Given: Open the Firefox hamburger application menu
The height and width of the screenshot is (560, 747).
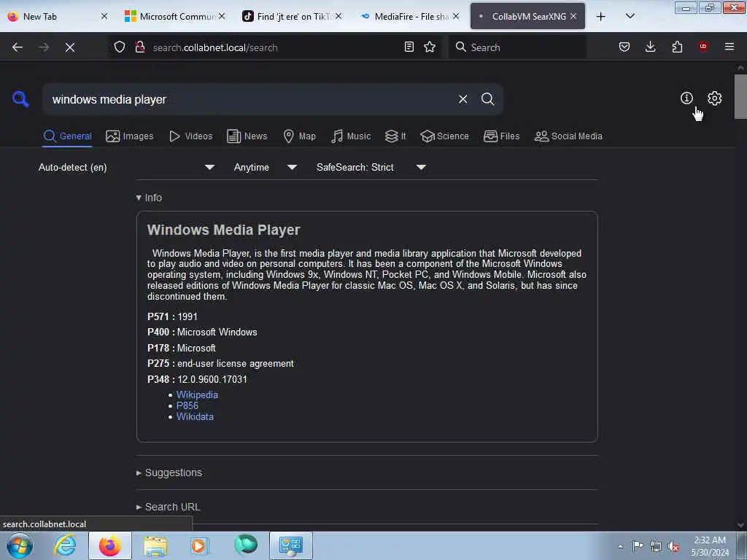Looking at the screenshot, I should (729, 47).
